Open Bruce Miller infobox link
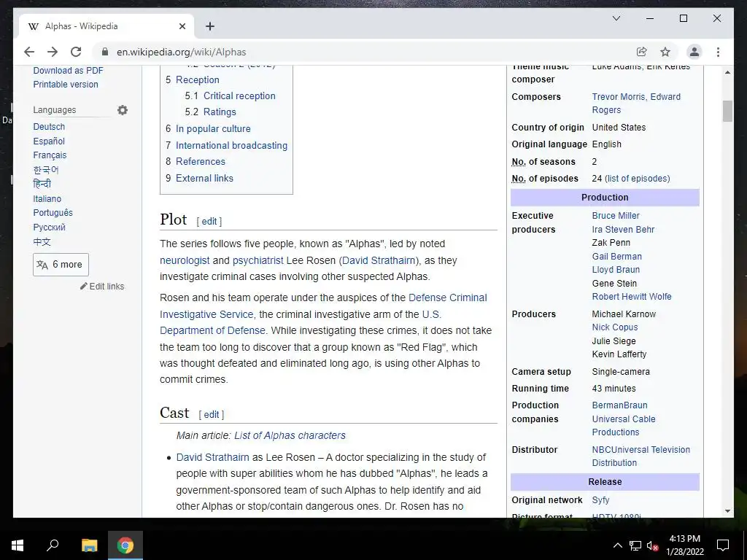 click(x=616, y=216)
